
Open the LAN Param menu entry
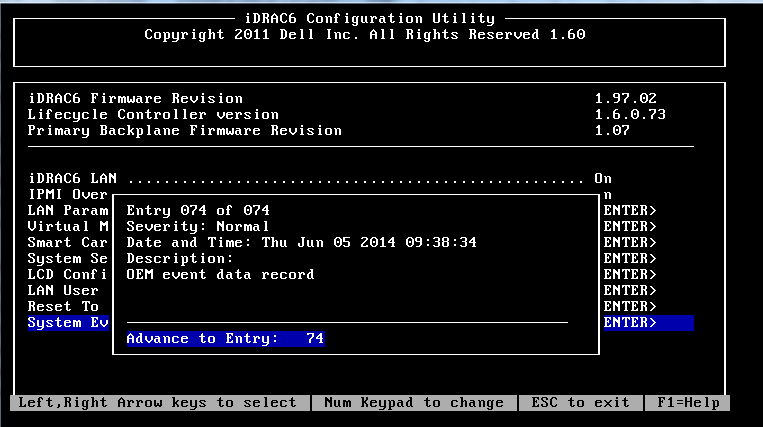pyautogui.click(x=68, y=211)
